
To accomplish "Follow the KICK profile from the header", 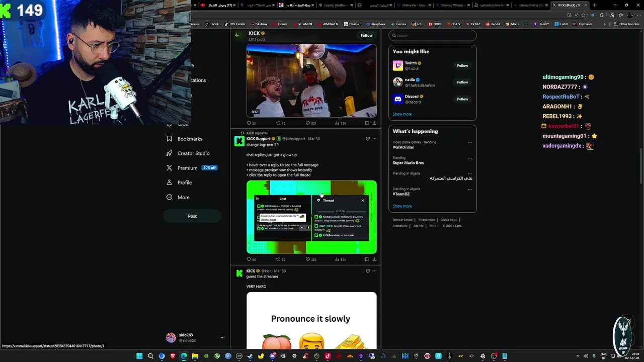I will (x=366, y=35).
